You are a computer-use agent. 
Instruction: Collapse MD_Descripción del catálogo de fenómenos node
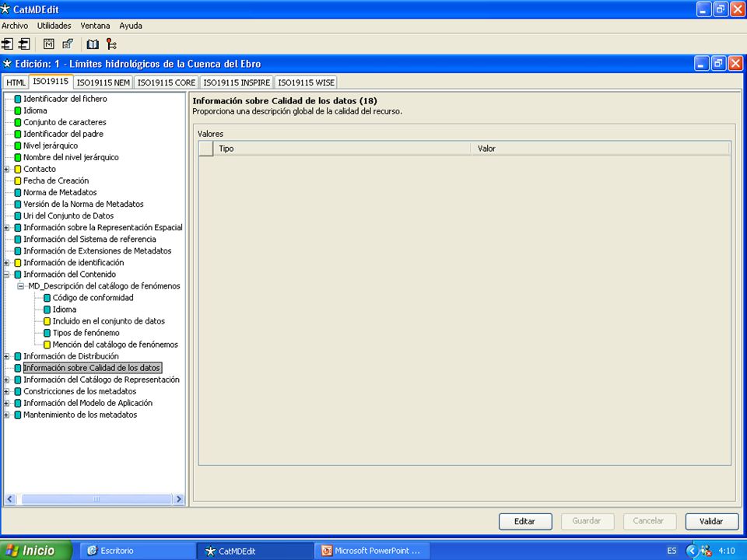point(20,286)
